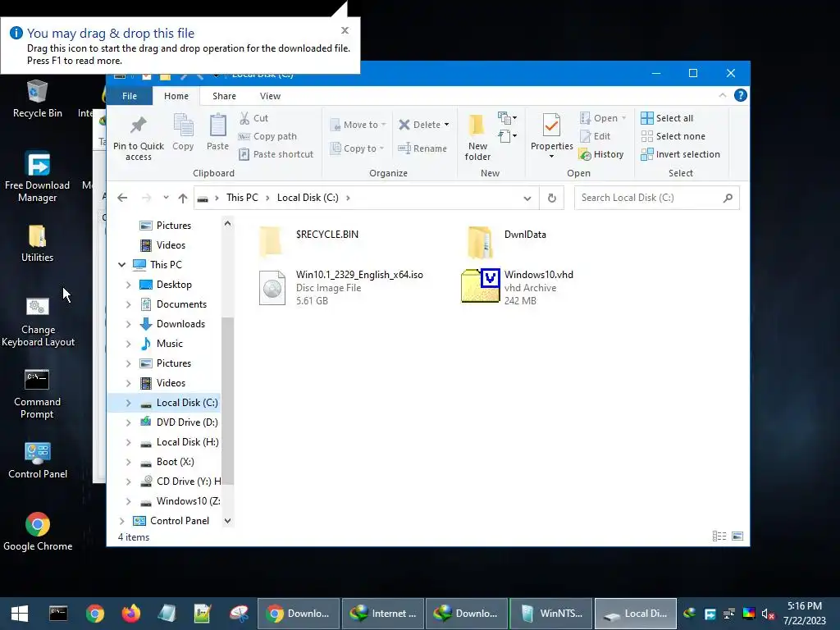Screen dimensions: 840x630
Task: Switch to details view layout icon
Action: point(719,536)
